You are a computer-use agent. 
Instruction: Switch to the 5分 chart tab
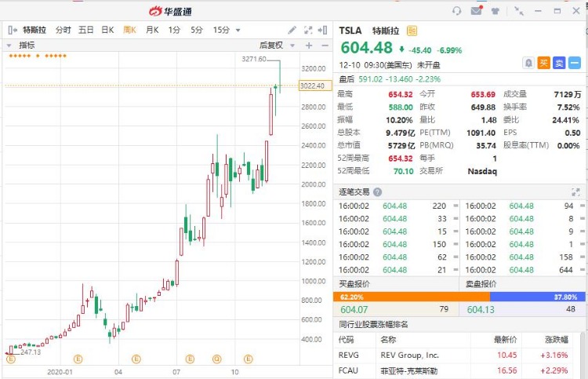pos(197,30)
